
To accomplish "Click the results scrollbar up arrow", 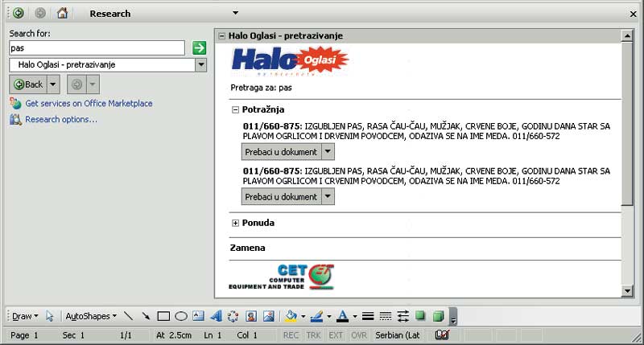I will (x=627, y=36).
